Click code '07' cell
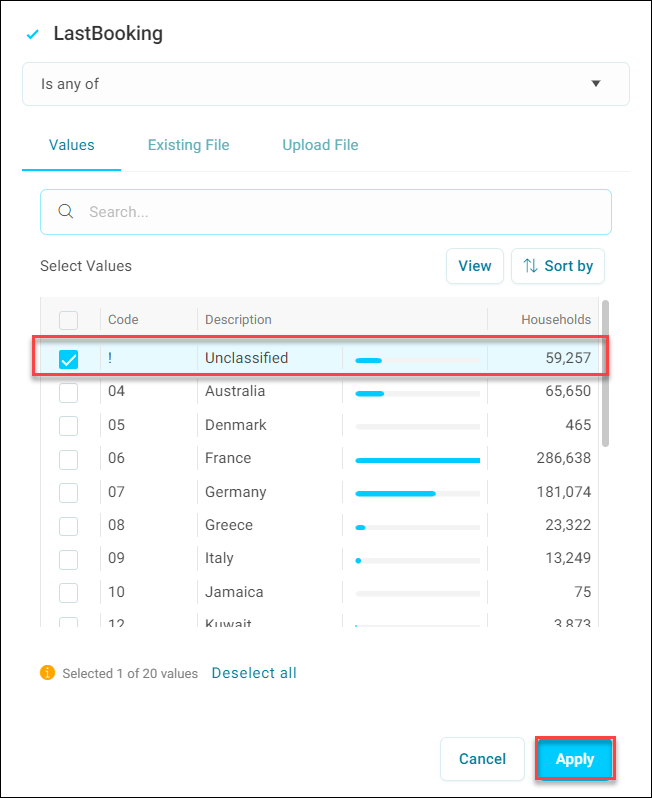This screenshot has width=652, height=798. coord(116,492)
